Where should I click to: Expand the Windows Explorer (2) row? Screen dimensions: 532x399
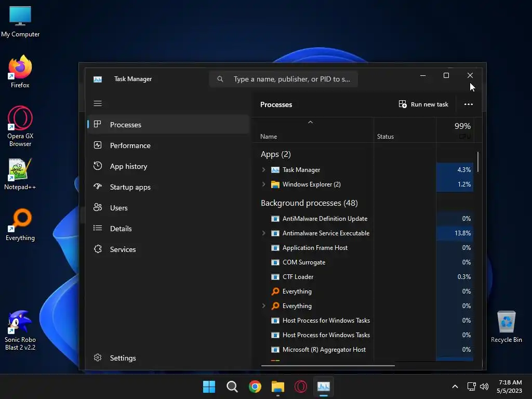263,184
